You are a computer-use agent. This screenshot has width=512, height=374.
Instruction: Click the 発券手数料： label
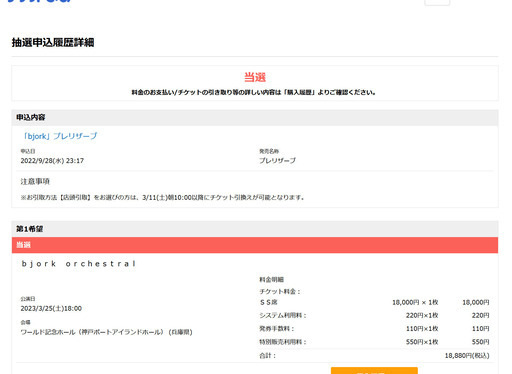point(277,329)
